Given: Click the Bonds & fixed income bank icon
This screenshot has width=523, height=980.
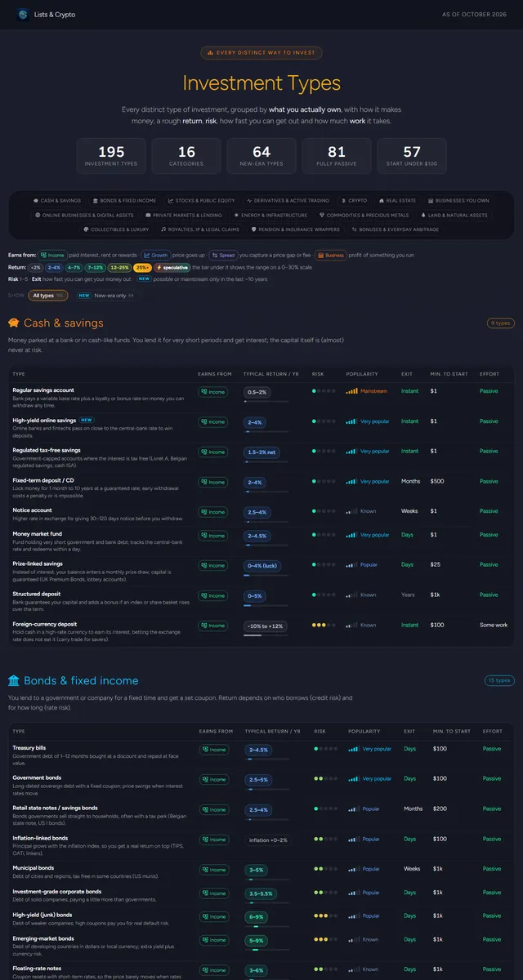Looking at the screenshot, I should (x=14, y=680).
